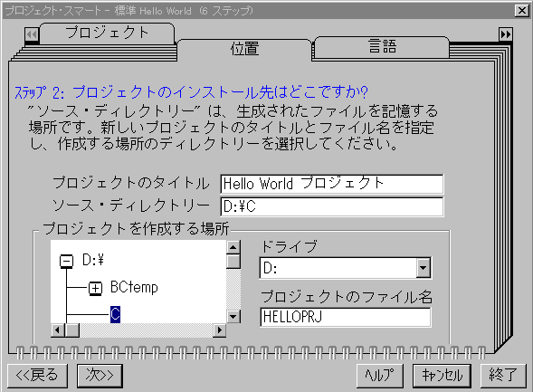Select the BCtemp folder label
This screenshot has height=392, width=533.
[x=134, y=288]
